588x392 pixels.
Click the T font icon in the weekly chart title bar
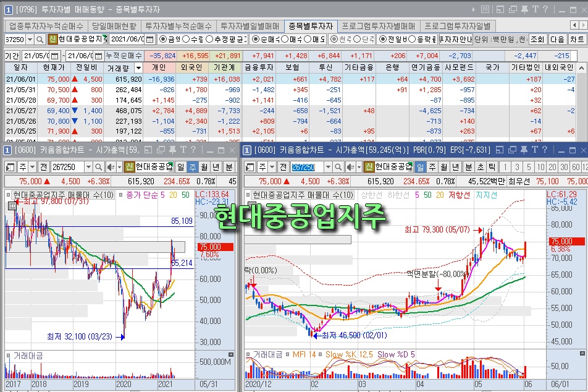coord(183,150)
